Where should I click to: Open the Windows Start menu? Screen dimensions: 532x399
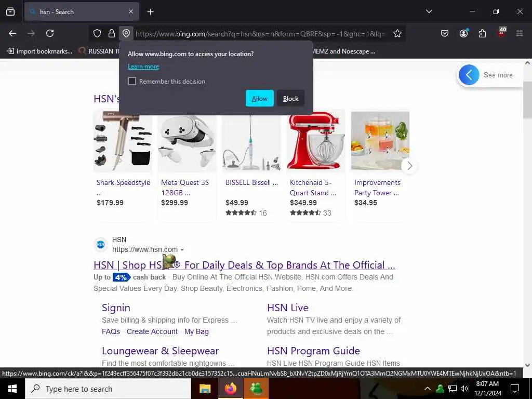(x=12, y=389)
